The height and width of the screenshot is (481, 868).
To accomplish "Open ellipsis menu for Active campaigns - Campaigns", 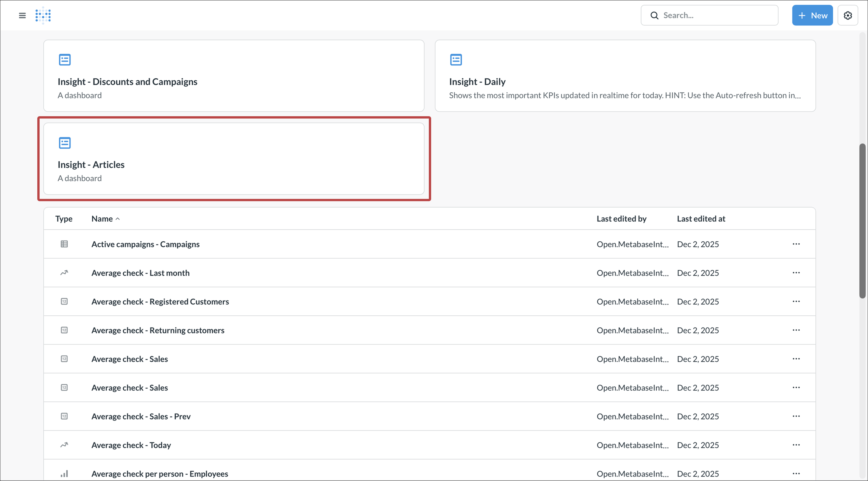I will pos(796,244).
